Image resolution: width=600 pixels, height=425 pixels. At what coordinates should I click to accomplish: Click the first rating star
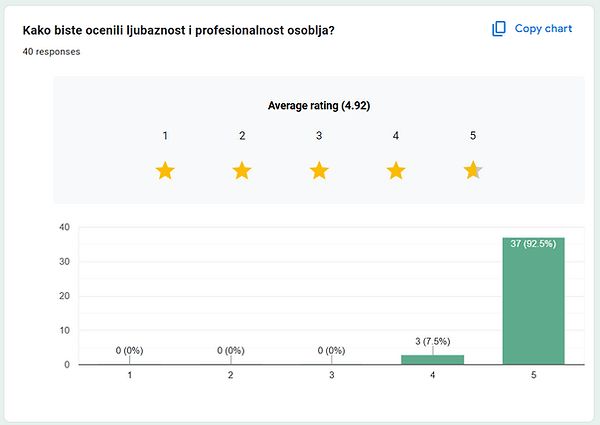point(165,171)
